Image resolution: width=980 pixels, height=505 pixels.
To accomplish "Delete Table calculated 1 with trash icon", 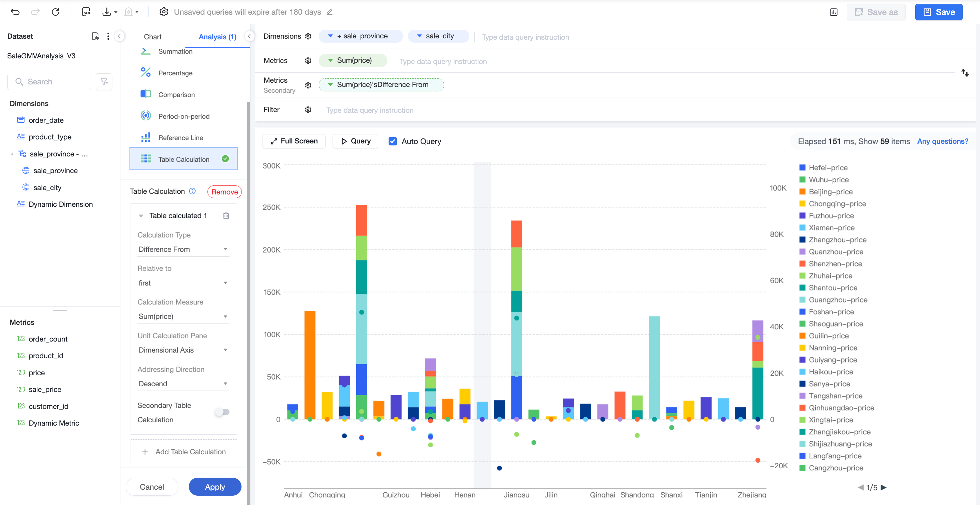I will [x=226, y=216].
